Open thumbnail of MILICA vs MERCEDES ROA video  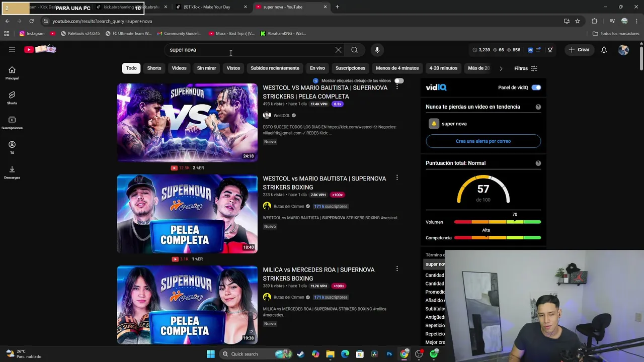click(187, 305)
